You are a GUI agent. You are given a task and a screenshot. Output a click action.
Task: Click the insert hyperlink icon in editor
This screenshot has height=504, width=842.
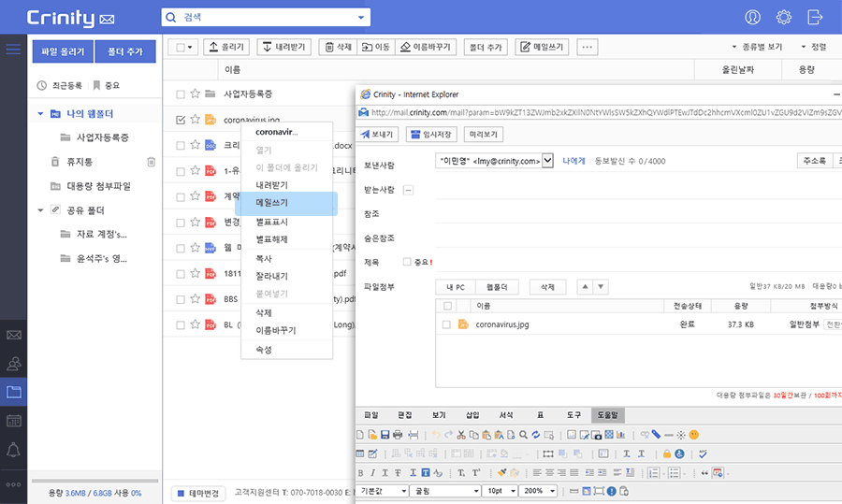(645, 435)
